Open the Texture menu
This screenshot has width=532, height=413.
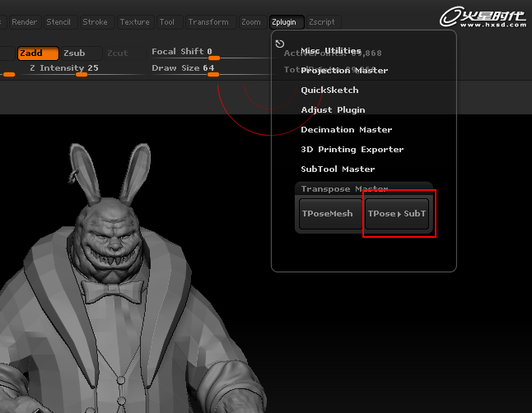[x=135, y=22]
